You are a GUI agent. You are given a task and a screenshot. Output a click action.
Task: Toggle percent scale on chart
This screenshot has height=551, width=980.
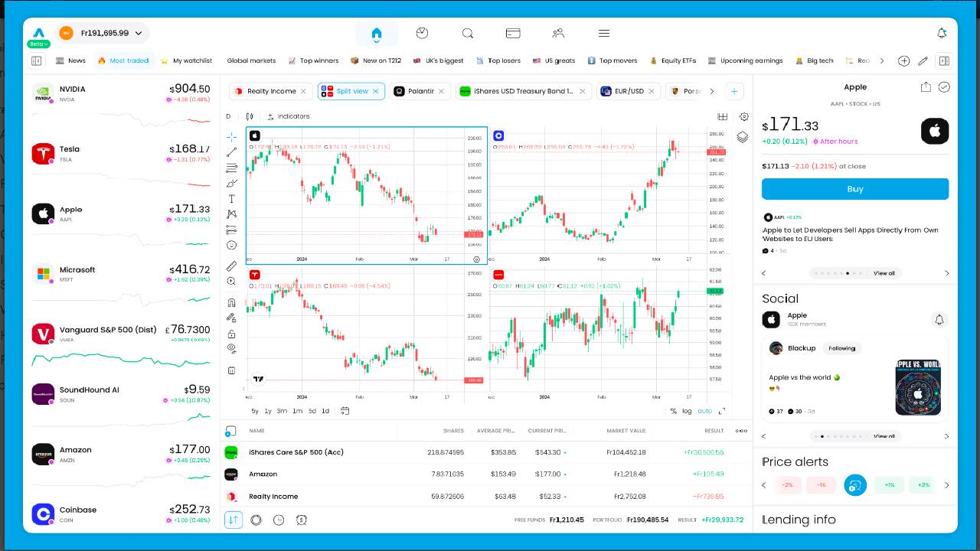pos(673,411)
